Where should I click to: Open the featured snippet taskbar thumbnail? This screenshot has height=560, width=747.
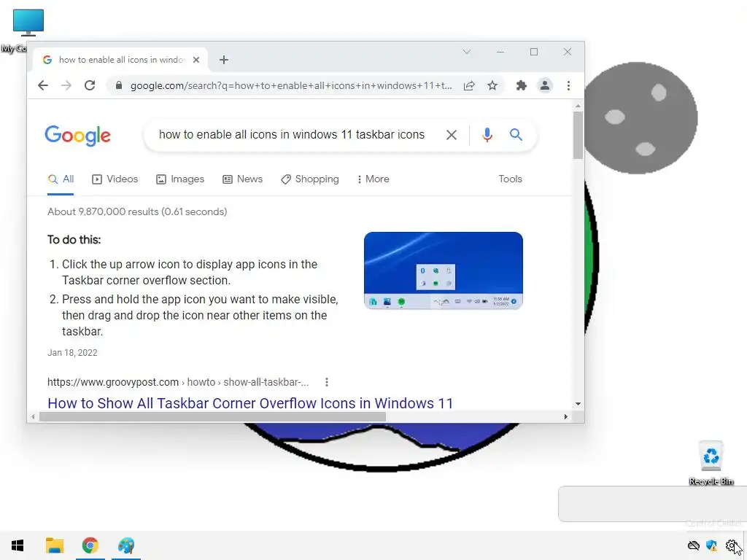pos(443,271)
